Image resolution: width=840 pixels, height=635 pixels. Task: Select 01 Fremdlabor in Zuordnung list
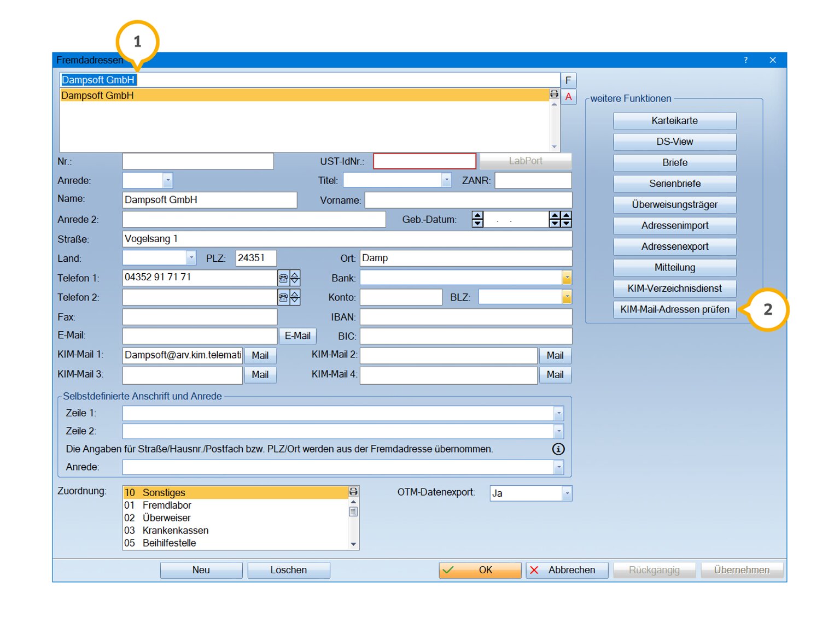point(236,505)
